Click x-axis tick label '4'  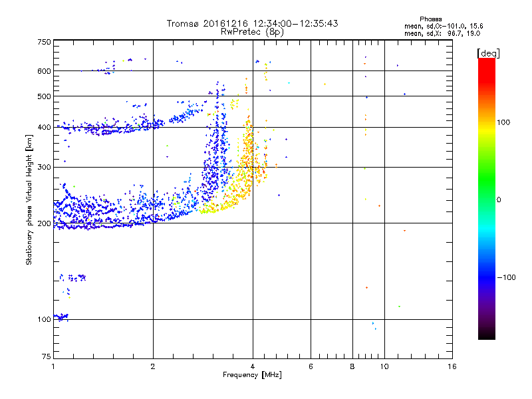(253, 366)
